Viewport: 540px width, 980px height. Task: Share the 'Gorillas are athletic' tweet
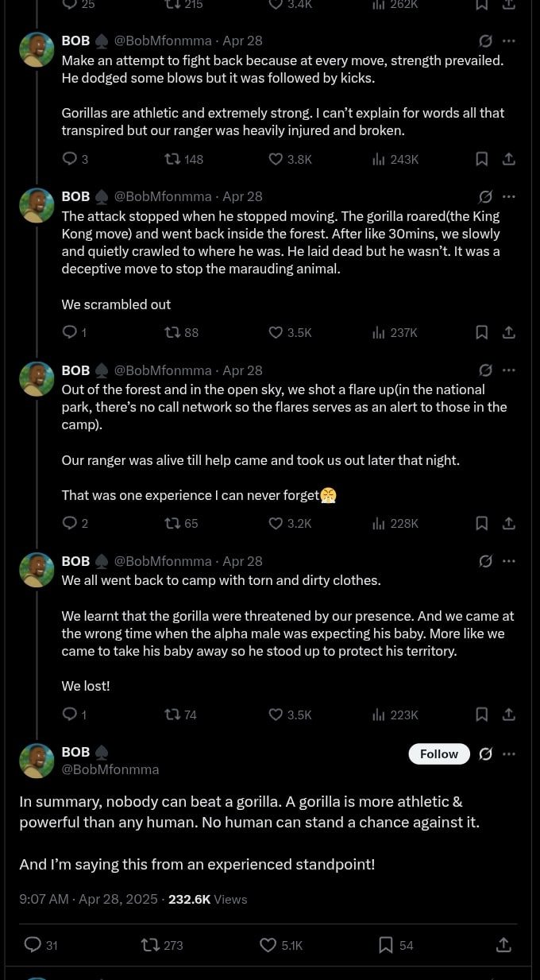509,159
